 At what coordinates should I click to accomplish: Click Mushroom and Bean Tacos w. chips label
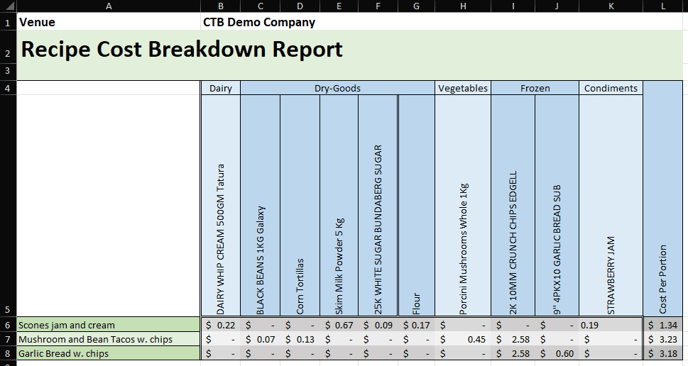tap(108, 339)
